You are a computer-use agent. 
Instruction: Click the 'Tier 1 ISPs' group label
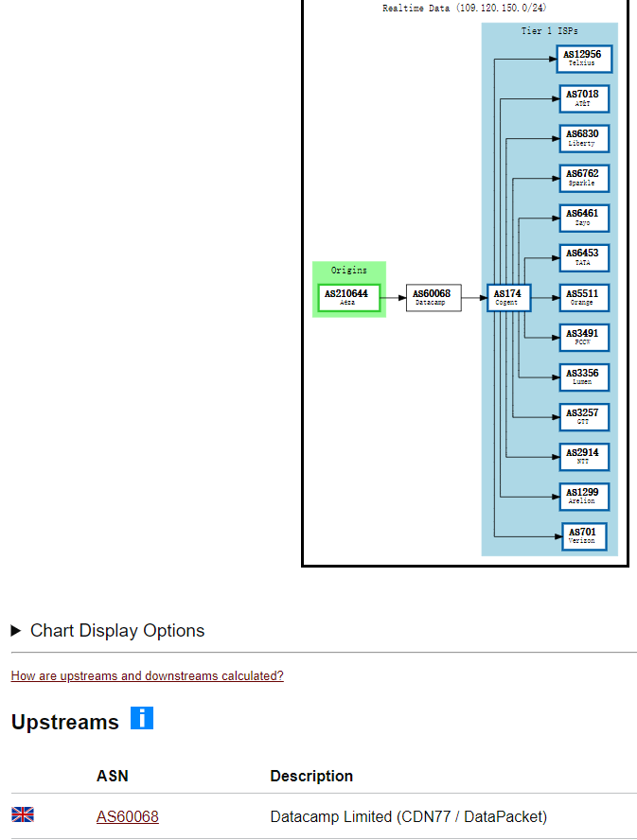pos(550,31)
